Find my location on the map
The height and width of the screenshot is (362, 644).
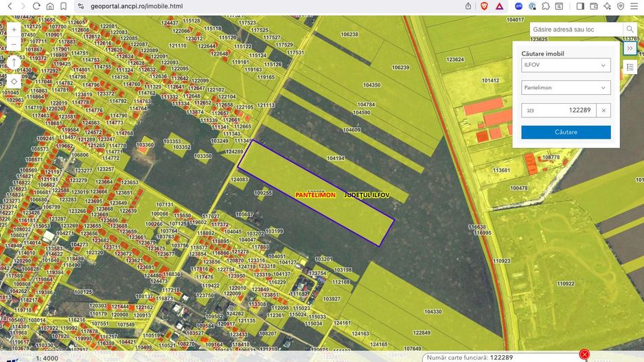(14, 81)
